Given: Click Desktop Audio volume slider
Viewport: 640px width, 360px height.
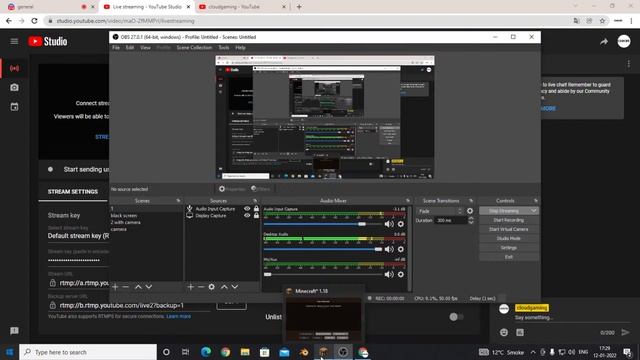Looking at the screenshot, I should [x=322, y=249].
